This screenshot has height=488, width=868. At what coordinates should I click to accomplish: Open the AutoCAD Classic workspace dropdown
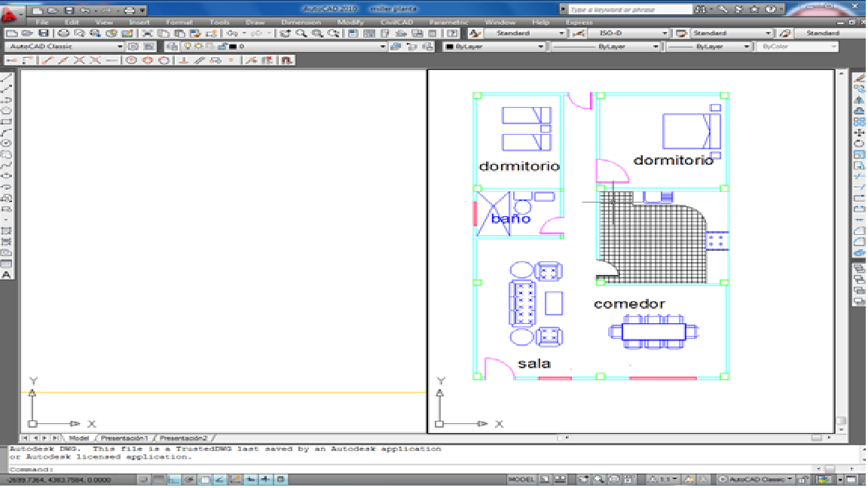tap(118, 45)
